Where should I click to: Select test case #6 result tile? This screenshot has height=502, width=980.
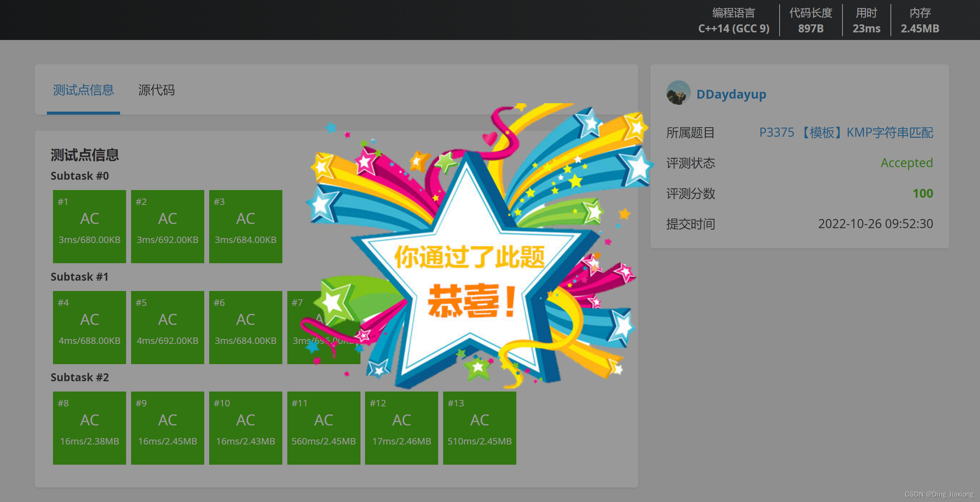click(246, 328)
